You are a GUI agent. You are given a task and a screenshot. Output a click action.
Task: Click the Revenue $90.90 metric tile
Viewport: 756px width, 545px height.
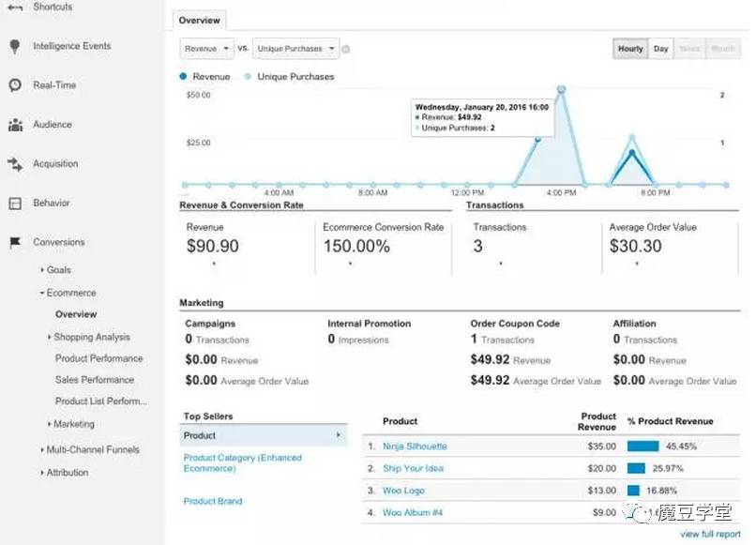[248, 246]
